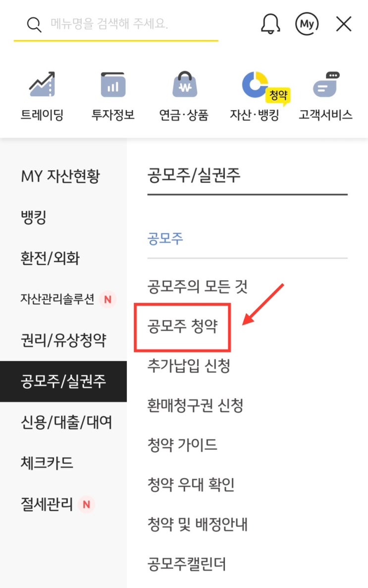
Task: Open 자산관리솔루션 sidebar entry
Action: [x=57, y=299]
